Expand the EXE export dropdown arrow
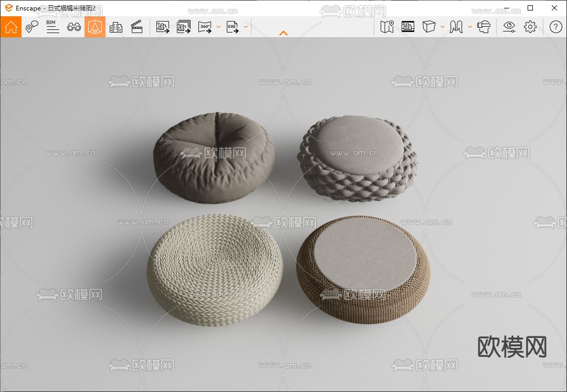The image size is (567, 392). pyautogui.click(x=246, y=27)
